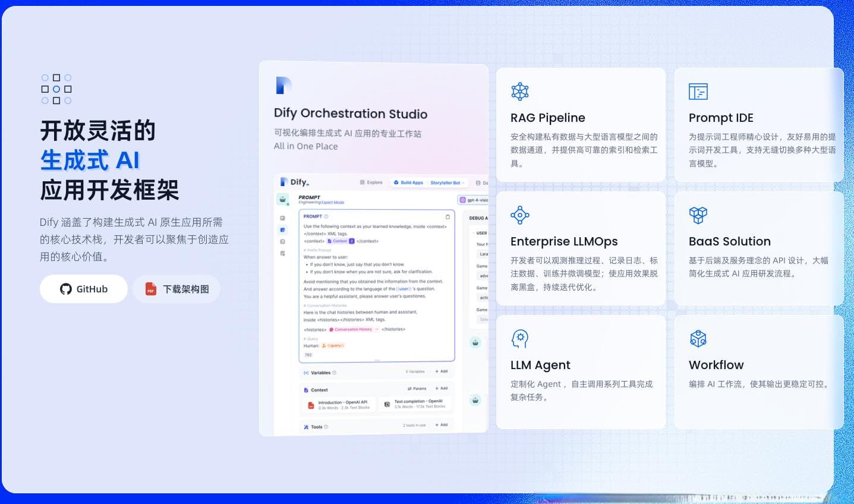Select the Explore tab in studio preview
Viewport: 854px width, 504px height.
pos(371,182)
